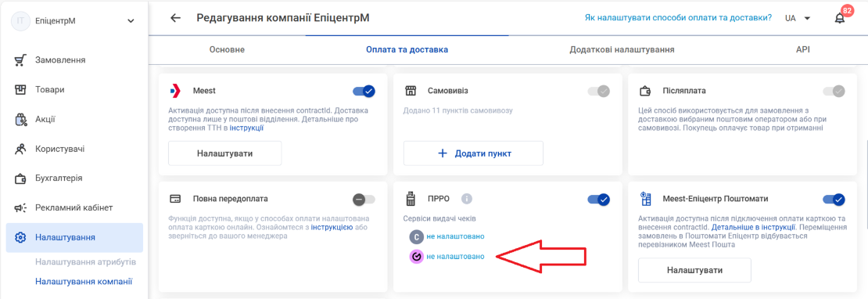The width and height of the screenshot is (868, 299).
Task: Select the Оплата та доставка tab
Action: coord(407,50)
